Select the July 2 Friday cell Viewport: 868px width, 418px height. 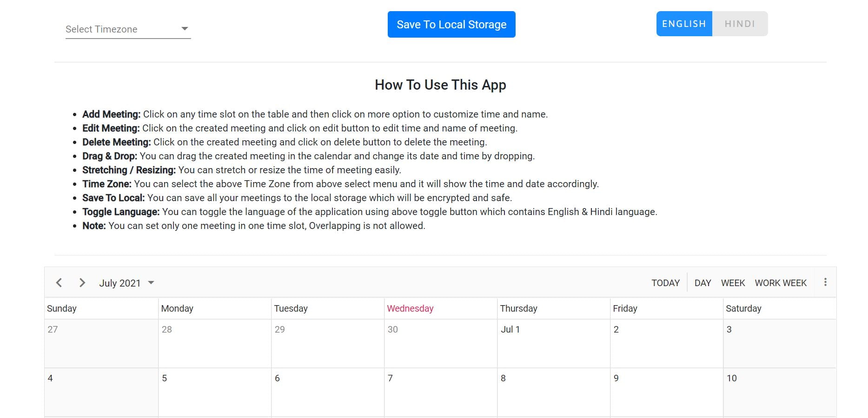(x=666, y=346)
